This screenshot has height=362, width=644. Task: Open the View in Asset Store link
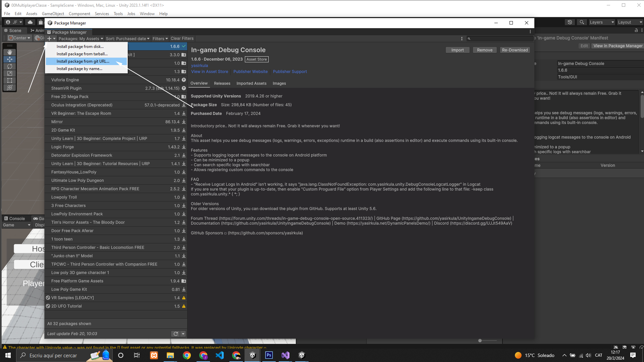click(x=210, y=72)
